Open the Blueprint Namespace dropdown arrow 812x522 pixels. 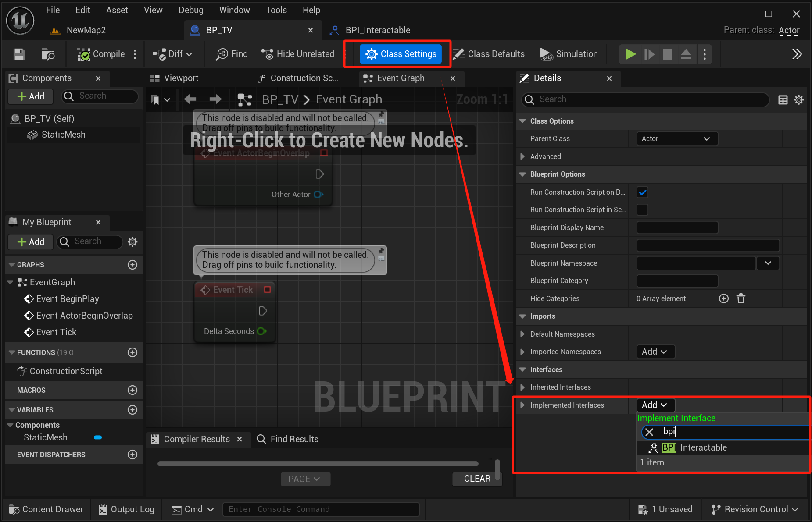(x=768, y=263)
